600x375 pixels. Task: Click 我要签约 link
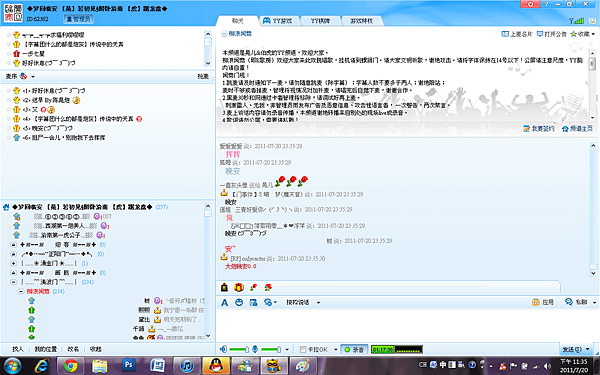(x=539, y=129)
